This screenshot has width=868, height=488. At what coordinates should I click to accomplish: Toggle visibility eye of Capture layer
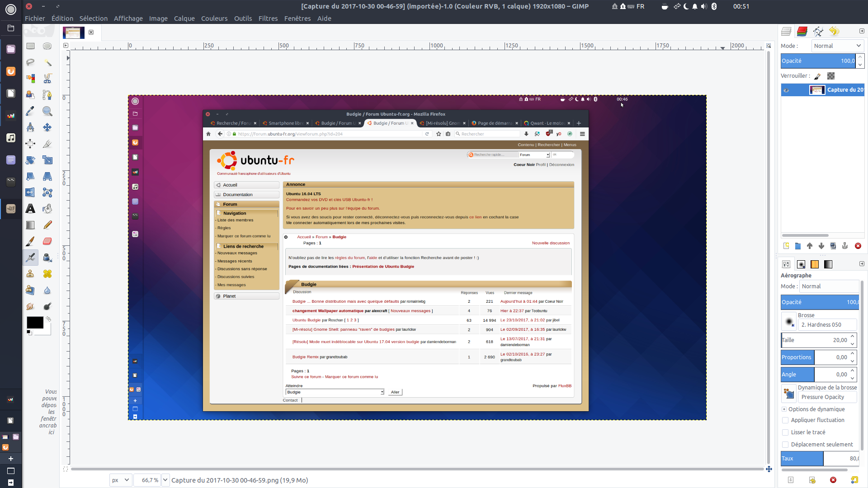[786, 90]
